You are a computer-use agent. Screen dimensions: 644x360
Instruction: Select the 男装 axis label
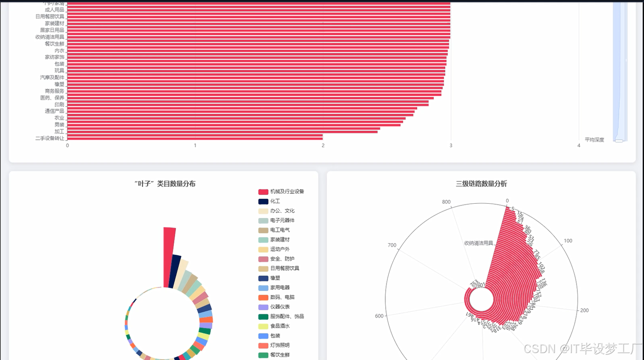point(59,125)
